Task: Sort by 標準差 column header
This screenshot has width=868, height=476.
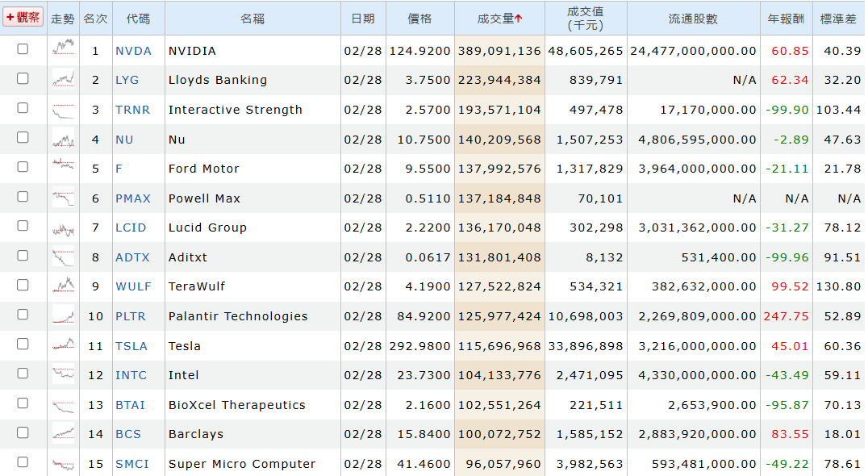Action: (x=838, y=19)
